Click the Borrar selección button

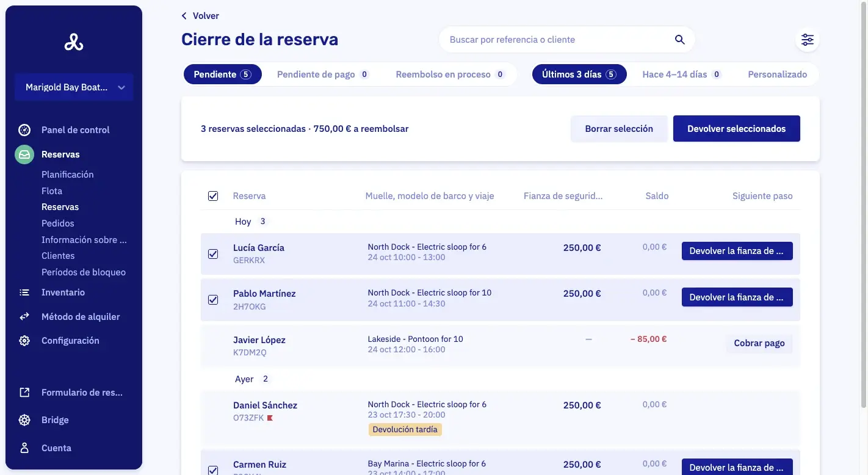tap(619, 129)
